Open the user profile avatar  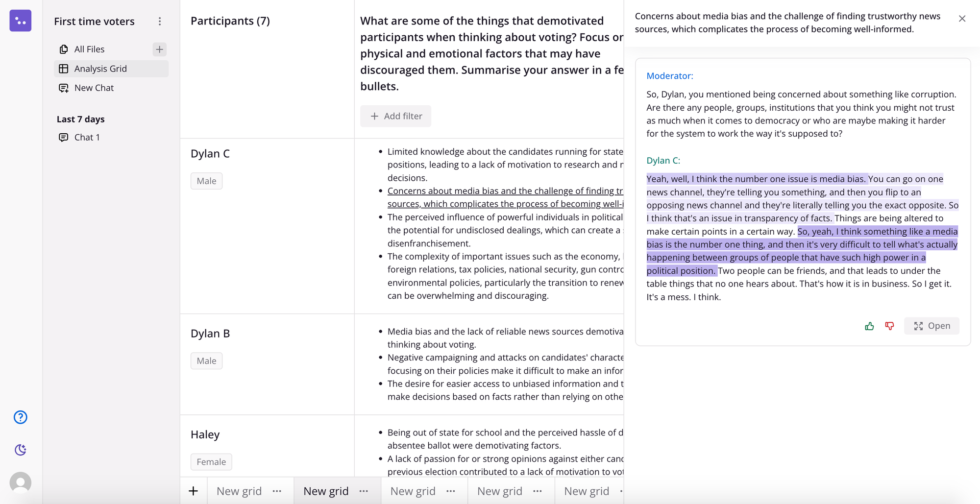[x=21, y=482]
